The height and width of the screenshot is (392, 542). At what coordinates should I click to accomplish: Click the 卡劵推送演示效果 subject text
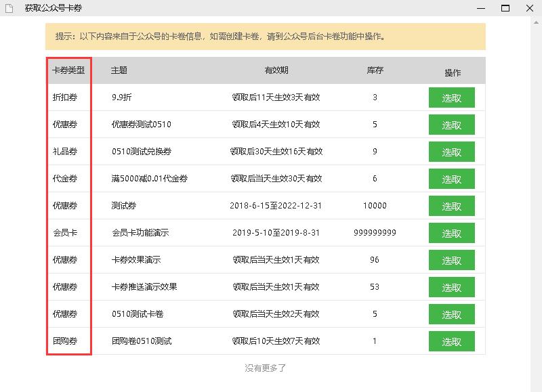(144, 286)
